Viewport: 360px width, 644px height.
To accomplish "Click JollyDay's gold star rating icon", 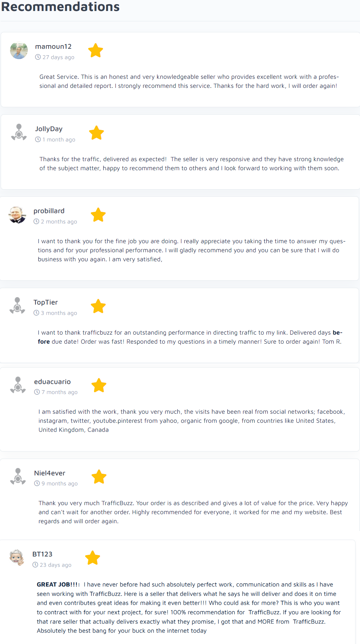I will (x=96, y=133).
